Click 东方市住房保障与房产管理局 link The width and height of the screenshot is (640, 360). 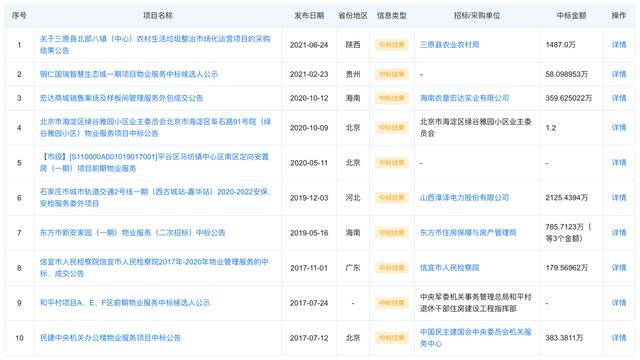coord(468,233)
